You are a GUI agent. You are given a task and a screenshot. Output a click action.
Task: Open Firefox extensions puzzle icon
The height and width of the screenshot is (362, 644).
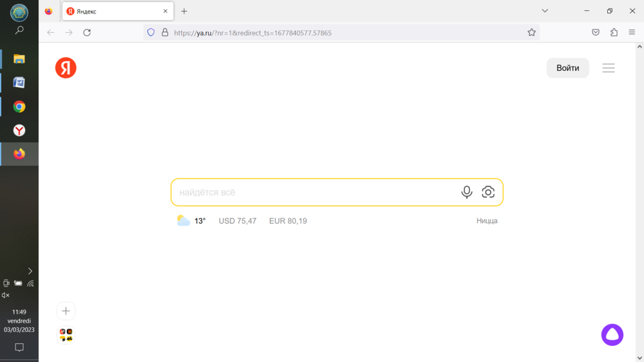(614, 32)
